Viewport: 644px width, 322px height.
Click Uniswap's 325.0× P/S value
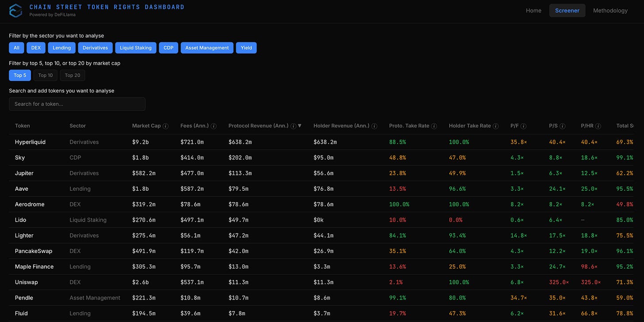point(559,282)
